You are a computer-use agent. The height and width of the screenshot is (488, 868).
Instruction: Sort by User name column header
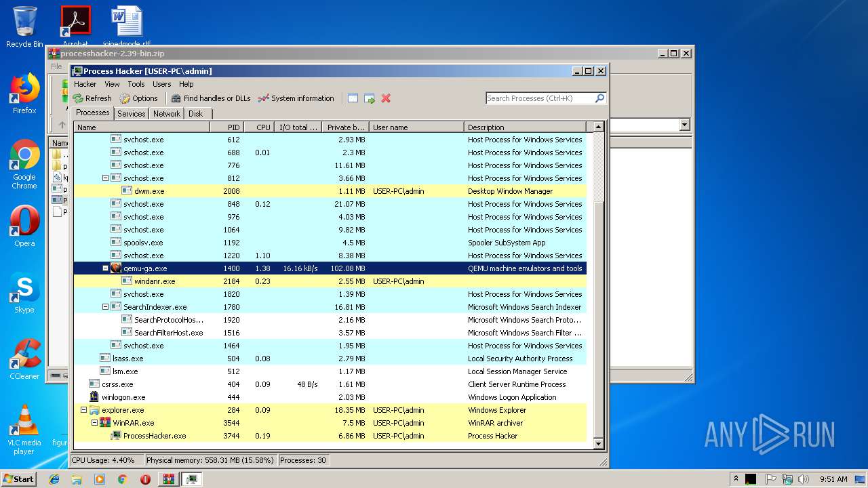[x=416, y=127]
